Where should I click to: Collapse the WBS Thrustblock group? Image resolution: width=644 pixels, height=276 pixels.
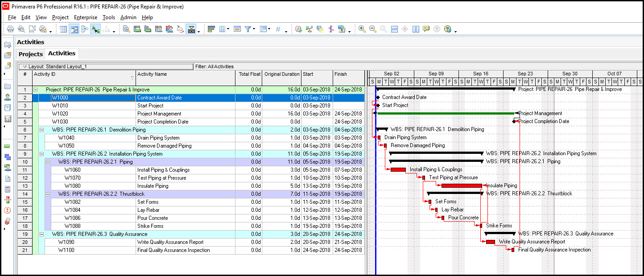click(48, 194)
